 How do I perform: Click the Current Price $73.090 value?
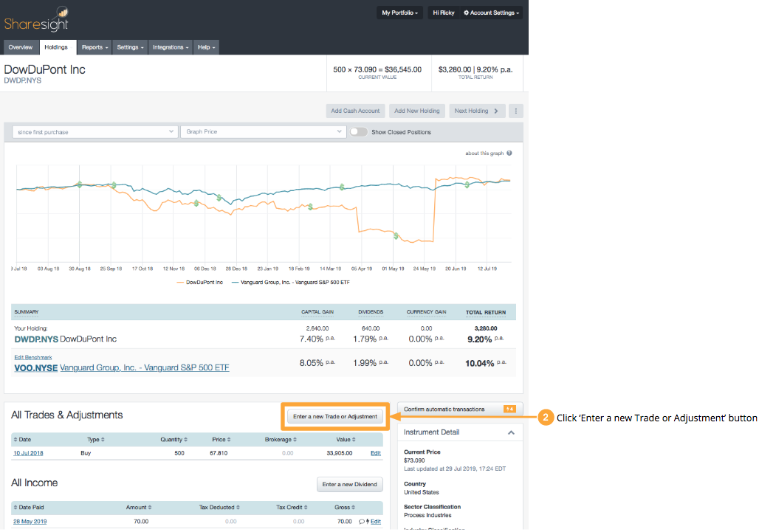[414, 460]
